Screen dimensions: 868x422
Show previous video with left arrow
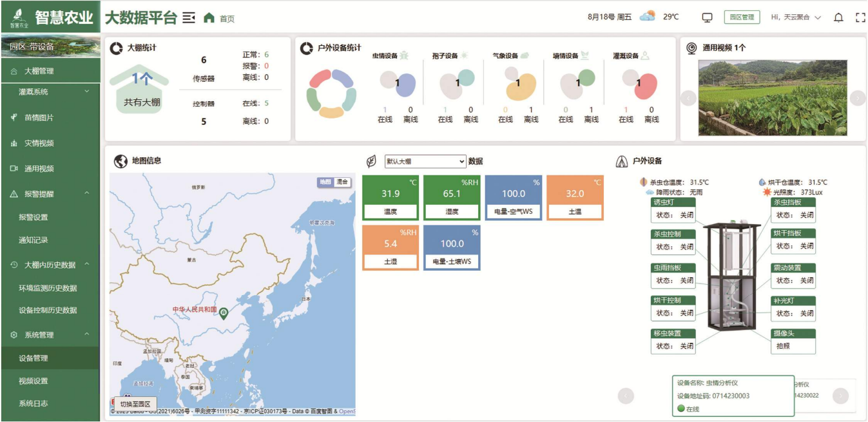click(689, 97)
